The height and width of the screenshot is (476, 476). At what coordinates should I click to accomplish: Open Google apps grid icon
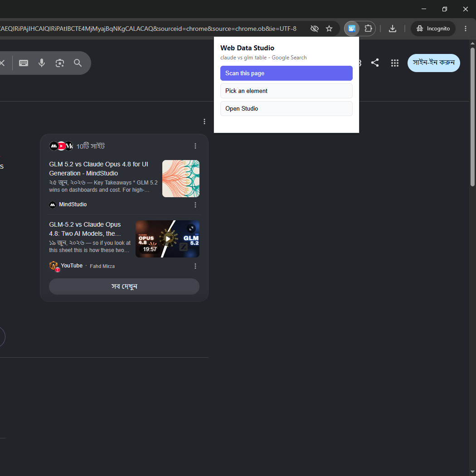[395, 63]
